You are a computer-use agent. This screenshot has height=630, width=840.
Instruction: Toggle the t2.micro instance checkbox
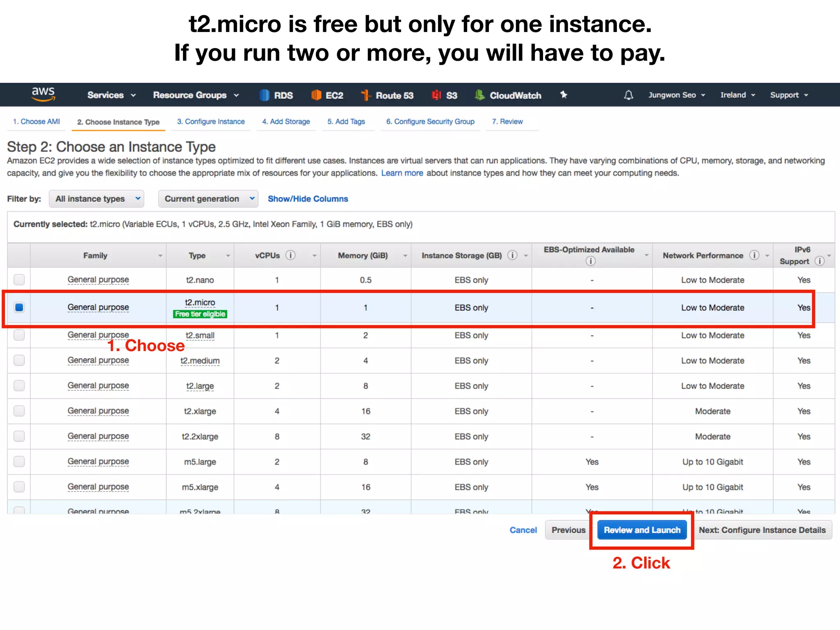tap(19, 307)
